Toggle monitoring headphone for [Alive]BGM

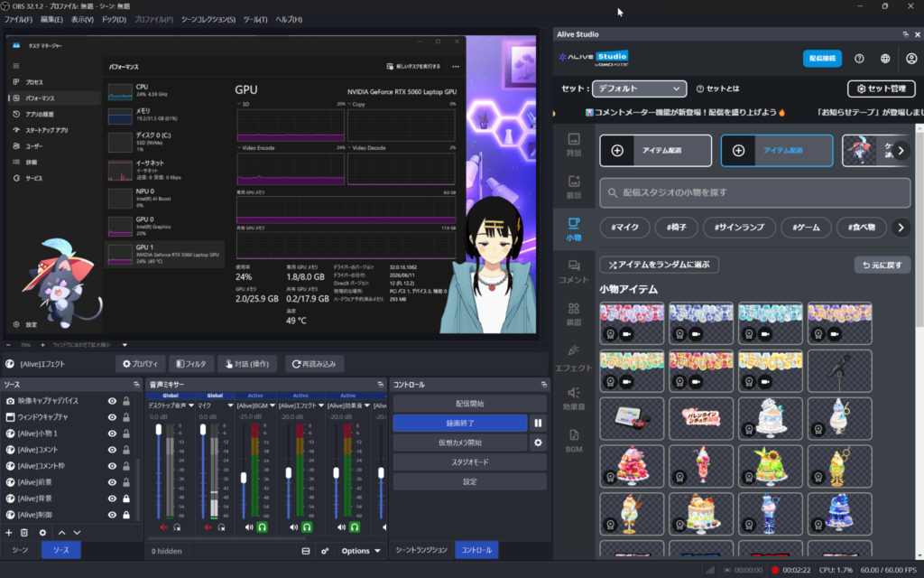click(x=263, y=527)
